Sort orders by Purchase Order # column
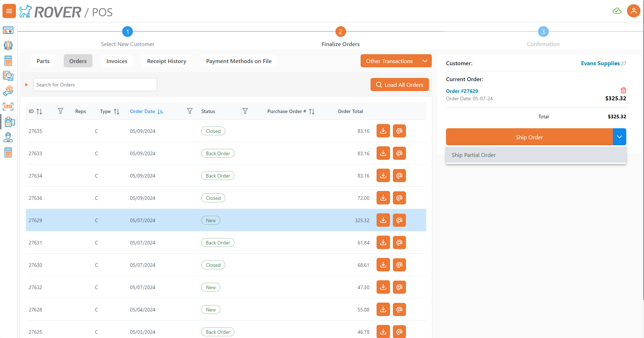The width and height of the screenshot is (644, 338). [312, 112]
